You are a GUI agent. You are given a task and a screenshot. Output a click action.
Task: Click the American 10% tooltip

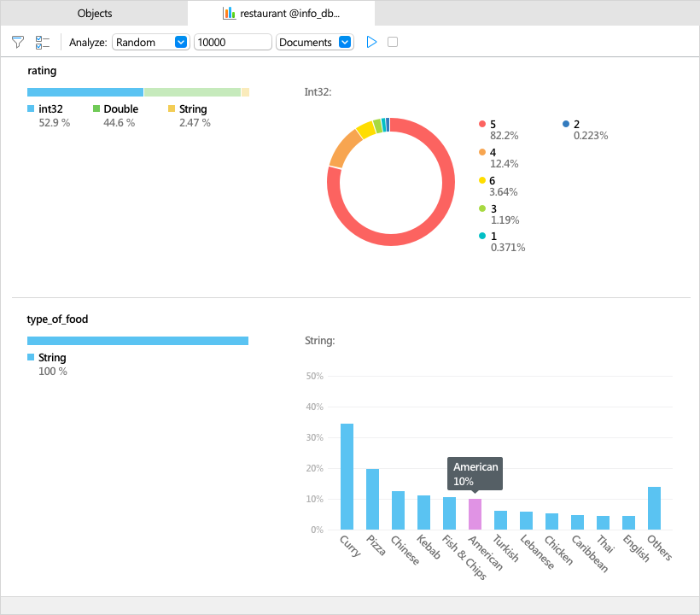475,473
